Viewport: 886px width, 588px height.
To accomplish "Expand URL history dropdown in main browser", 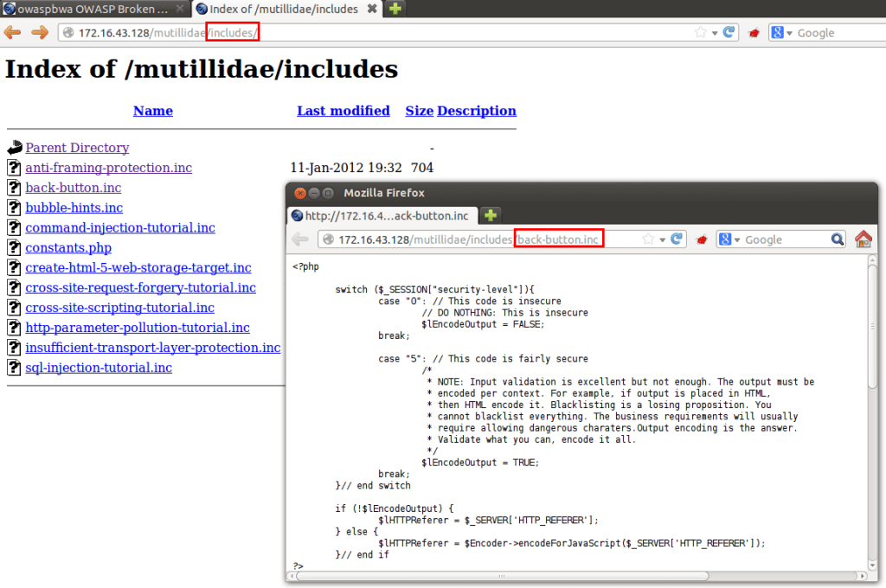I will click(715, 33).
